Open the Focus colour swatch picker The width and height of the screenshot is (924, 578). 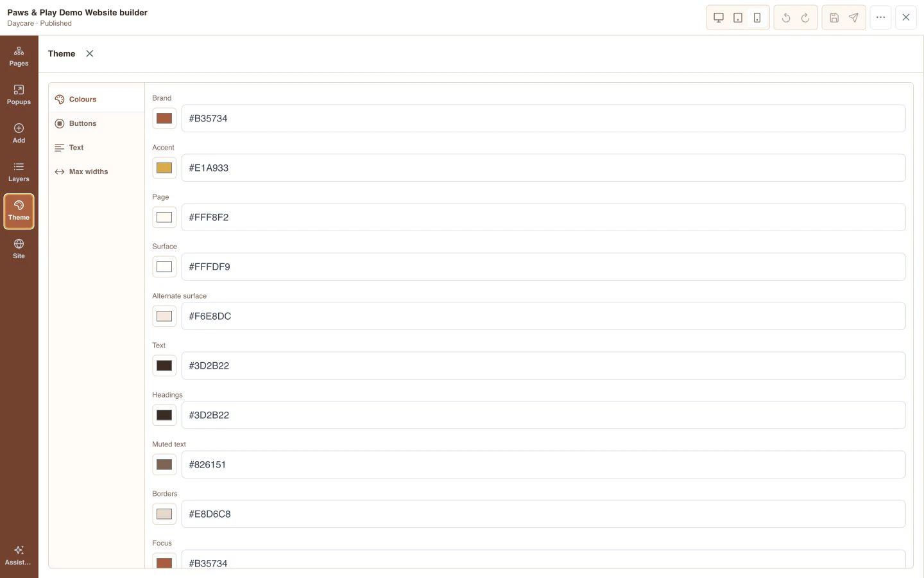pyautogui.click(x=164, y=561)
